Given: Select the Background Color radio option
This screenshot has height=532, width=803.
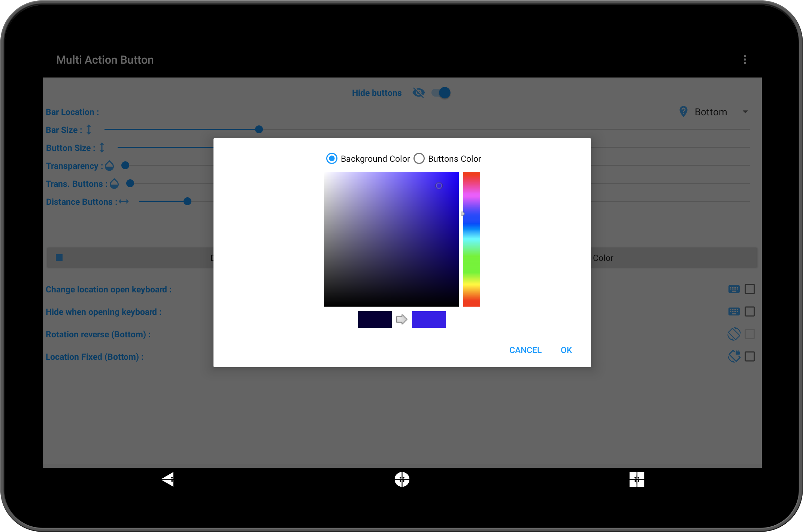Looking at the screenshot, I should pos(332,159).
